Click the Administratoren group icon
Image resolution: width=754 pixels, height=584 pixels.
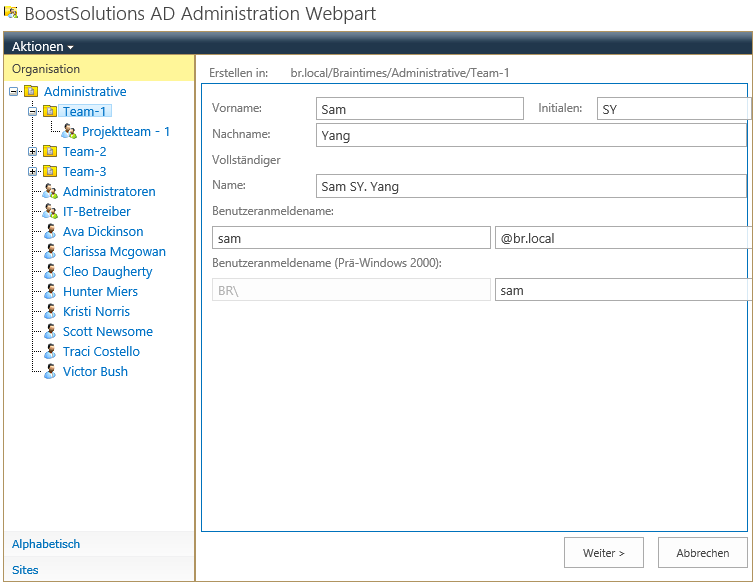pyautogui.click(x=50, y=191)
